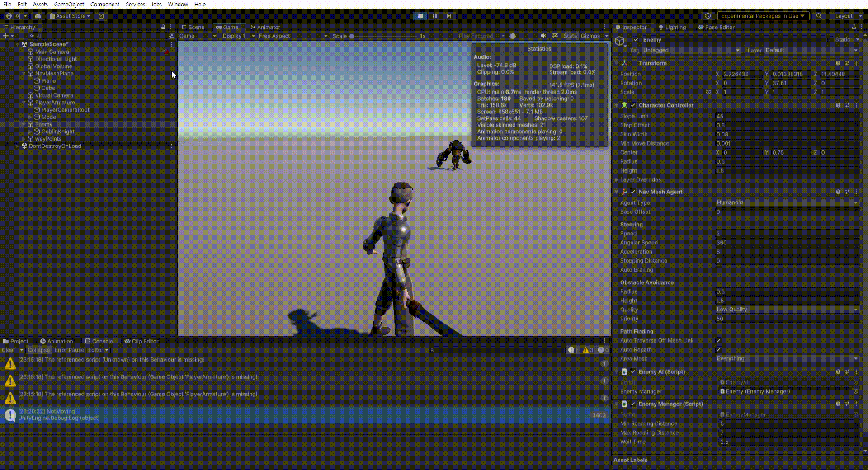Viewport: 868px width, 470px height.
Task: Toggle the Console warnings filter icon
Action: [x=588, y=350]
